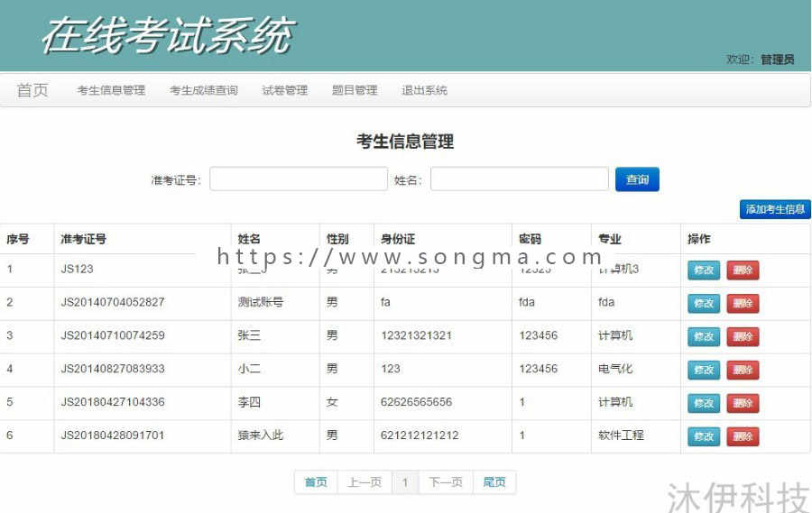Open the 题目管理 menu item
This screenshot has width=812, height=513.
pyautogui.click(x=355, y=90)
